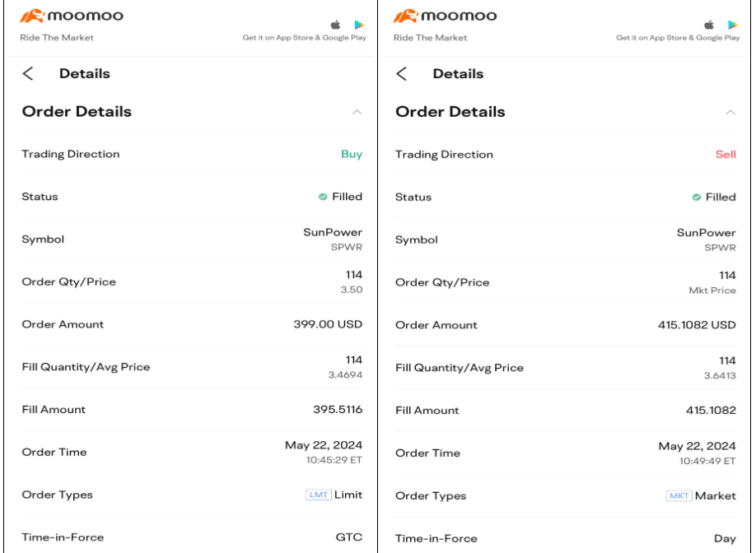756x553 pixels.
Task: Click the green Buy trading direction value
Action: pos(352,154)
